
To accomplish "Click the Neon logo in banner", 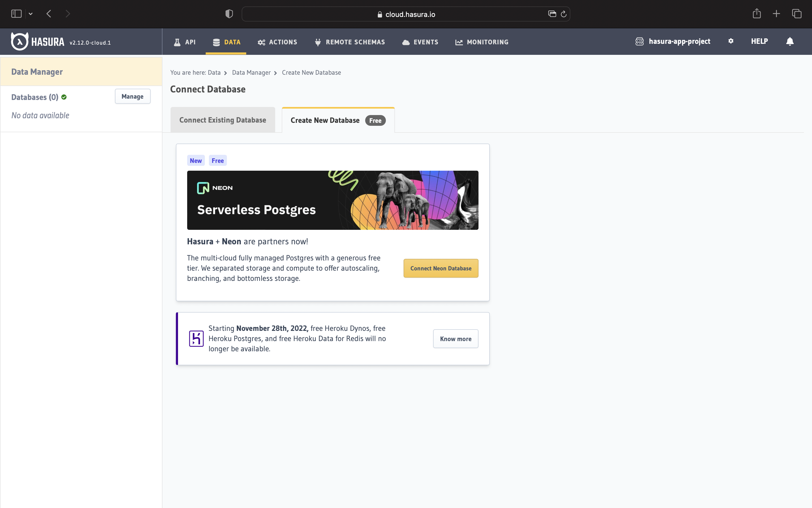I will 215,188.
